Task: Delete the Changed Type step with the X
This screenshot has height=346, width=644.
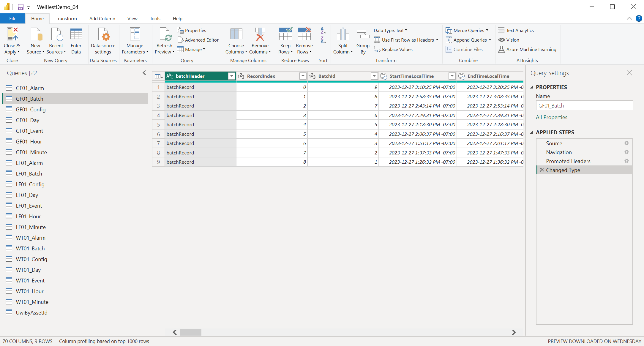Action: [542, 170]
